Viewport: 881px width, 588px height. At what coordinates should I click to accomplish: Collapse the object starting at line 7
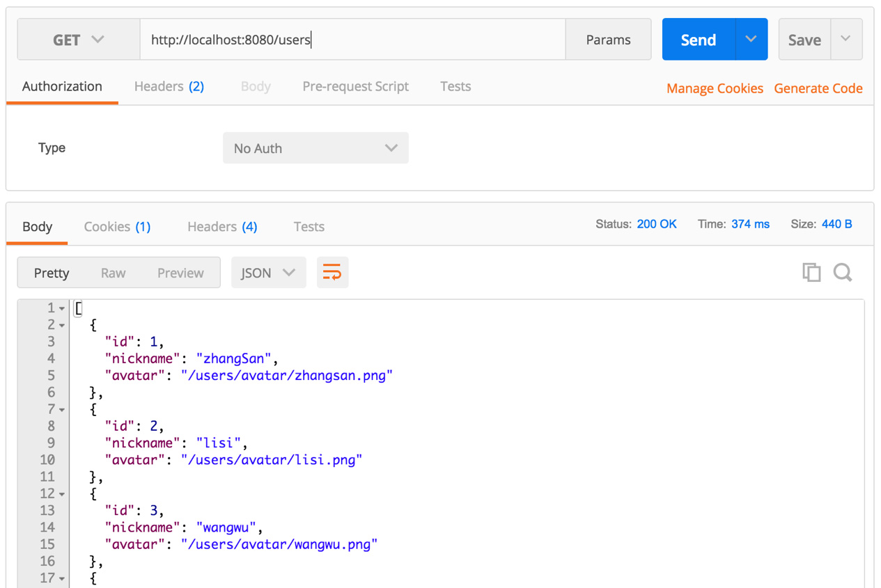click(62, 410)
